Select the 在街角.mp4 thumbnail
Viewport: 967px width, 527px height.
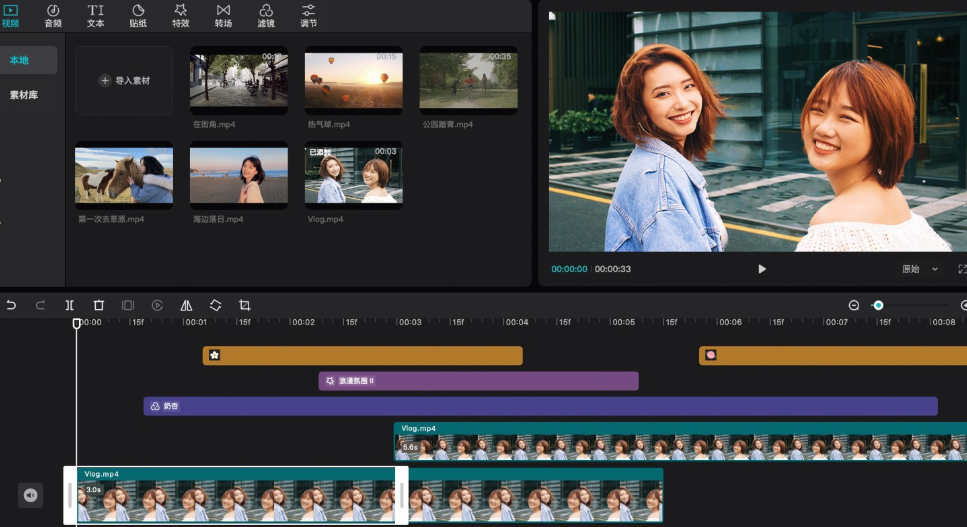point(239,80)
